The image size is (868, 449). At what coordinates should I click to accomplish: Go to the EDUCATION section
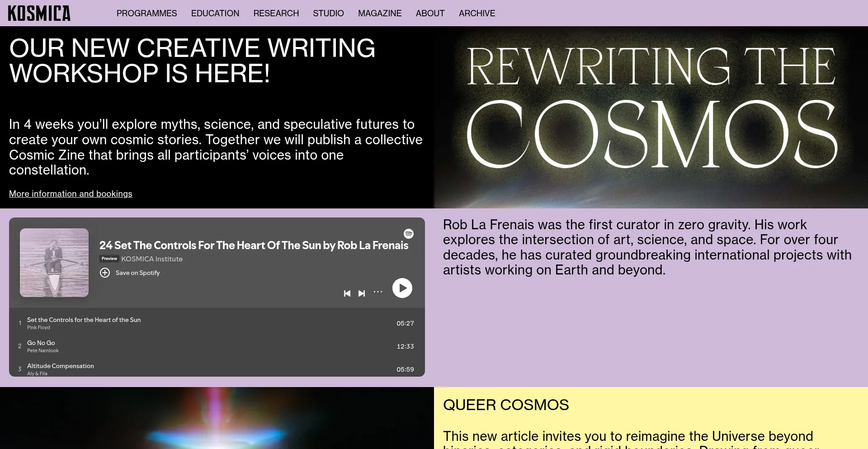(x=215, y=13)
